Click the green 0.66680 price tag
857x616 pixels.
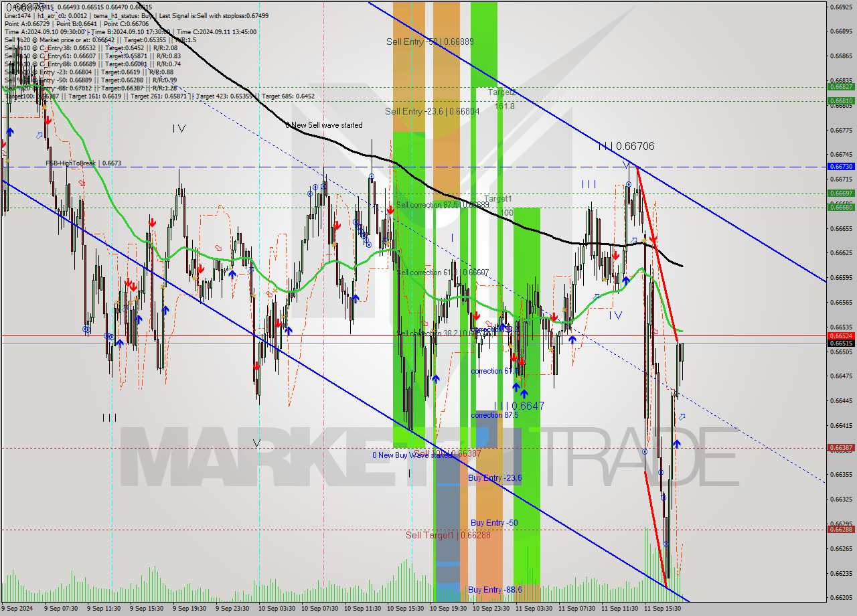[x=841, y=207]
